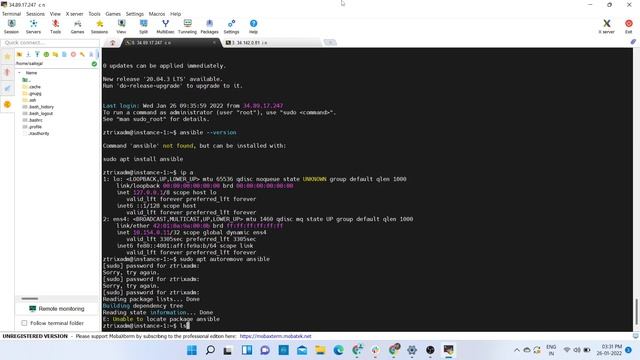Select the Sftp sidebar tab

[7, 104]
